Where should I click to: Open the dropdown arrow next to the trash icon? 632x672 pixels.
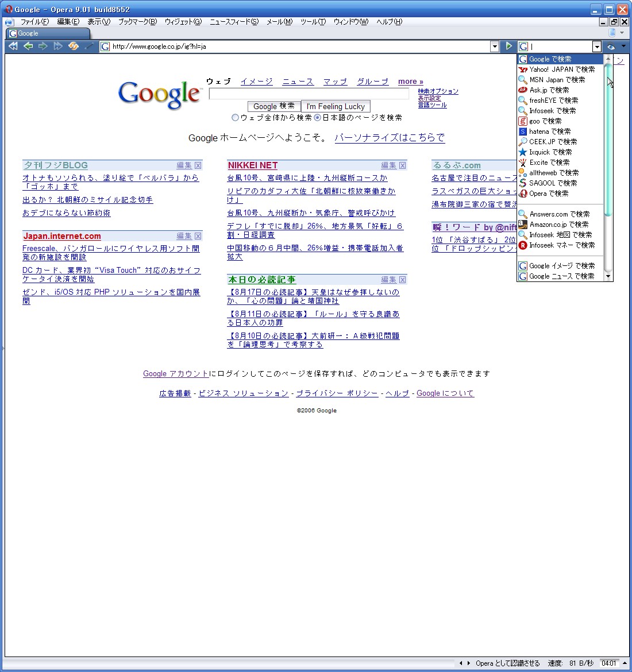(622, 33)
